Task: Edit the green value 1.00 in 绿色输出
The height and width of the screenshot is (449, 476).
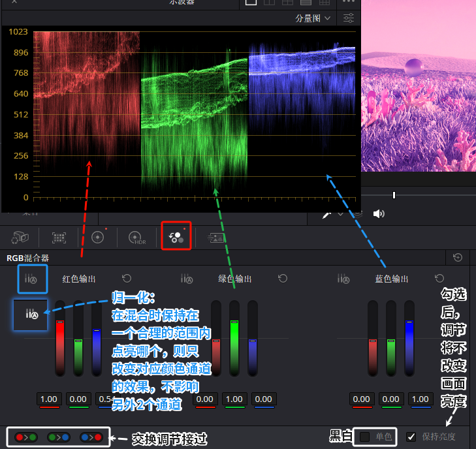Action: [234, 399]
